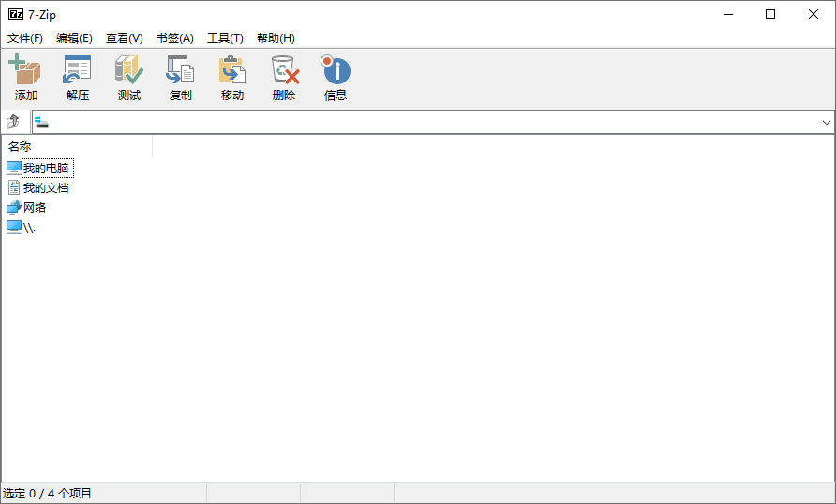Open the Help (帮助) menu
Viewport: 836px width, 504px height.
[x=276, y=38]
